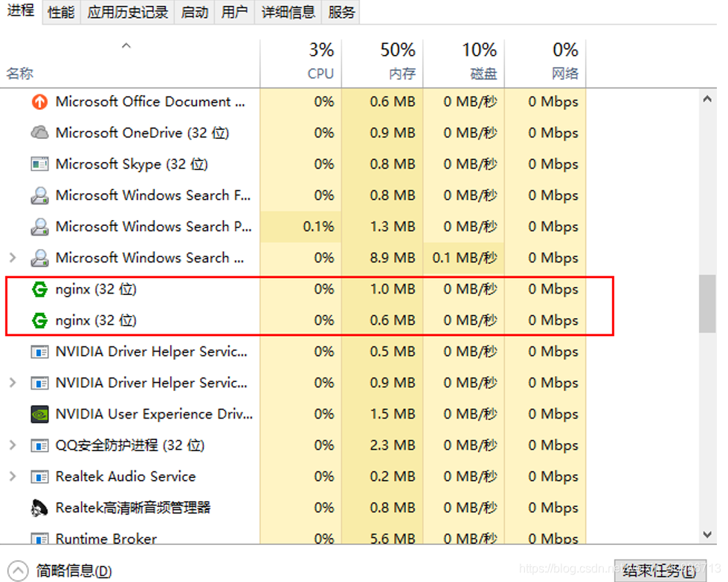Image resolution: width=728 pixels, height=582 pixels.
Task: Switch to the 详细信息 tab
Action: (289, 12)
